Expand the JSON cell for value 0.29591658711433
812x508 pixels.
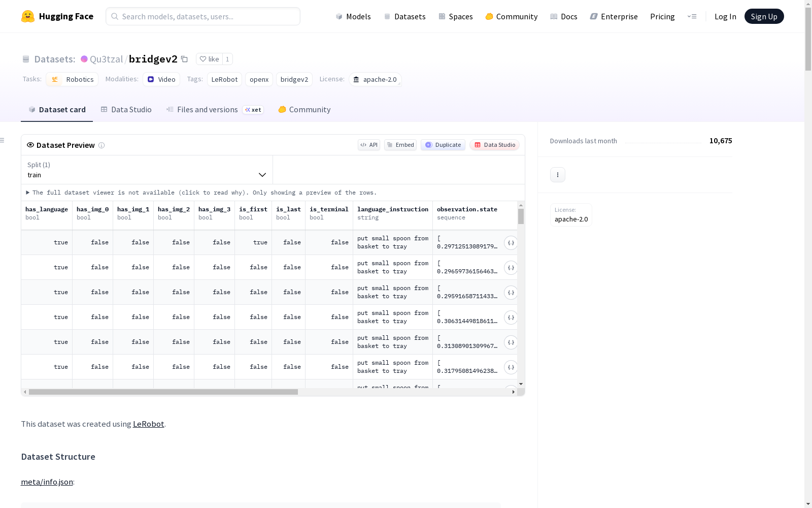(x=511, y=293)
